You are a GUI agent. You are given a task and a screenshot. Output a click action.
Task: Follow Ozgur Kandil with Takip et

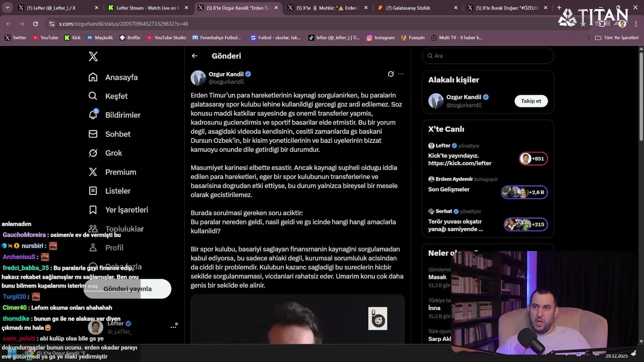tap(531, 101)
